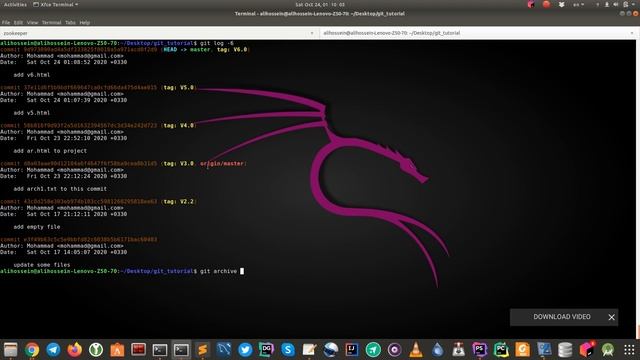The height and width of the screenshot is (360, 640).
Task: Launch Firefox from the dock
Action: (75, 350)
